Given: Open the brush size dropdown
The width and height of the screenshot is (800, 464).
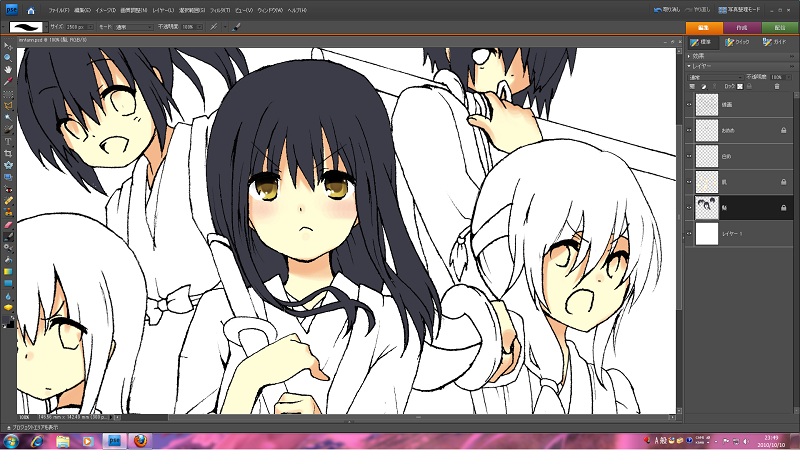Looking at the screenshot, I should point(90,27).
